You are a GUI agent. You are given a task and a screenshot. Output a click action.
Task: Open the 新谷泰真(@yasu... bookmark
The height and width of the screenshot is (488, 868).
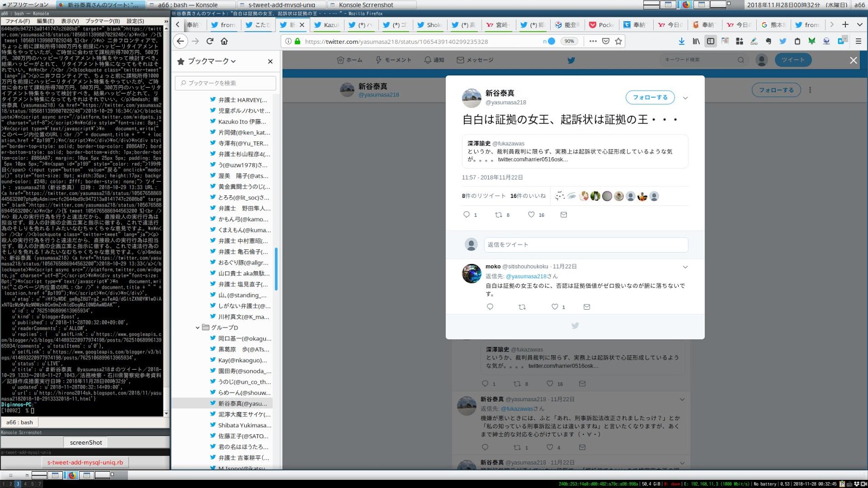point(242,403)
